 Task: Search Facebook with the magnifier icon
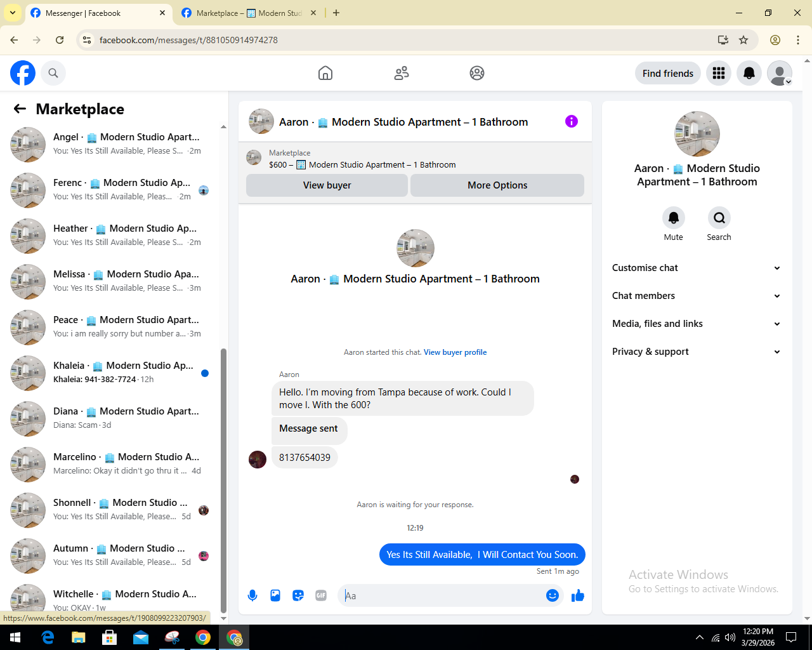53,73
